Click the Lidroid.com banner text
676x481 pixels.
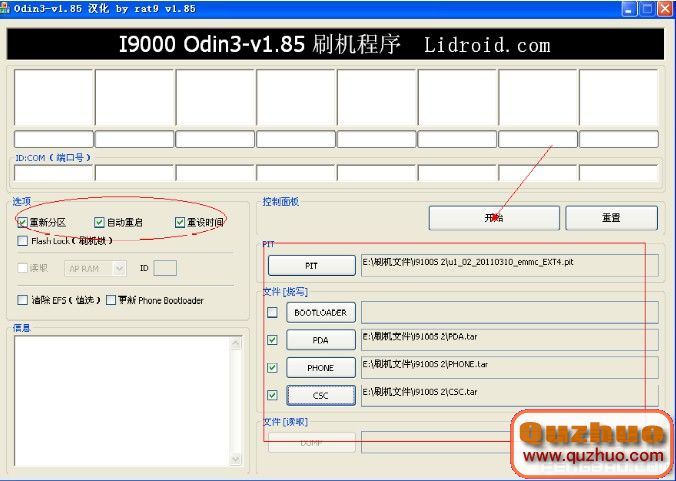point(487,45)
